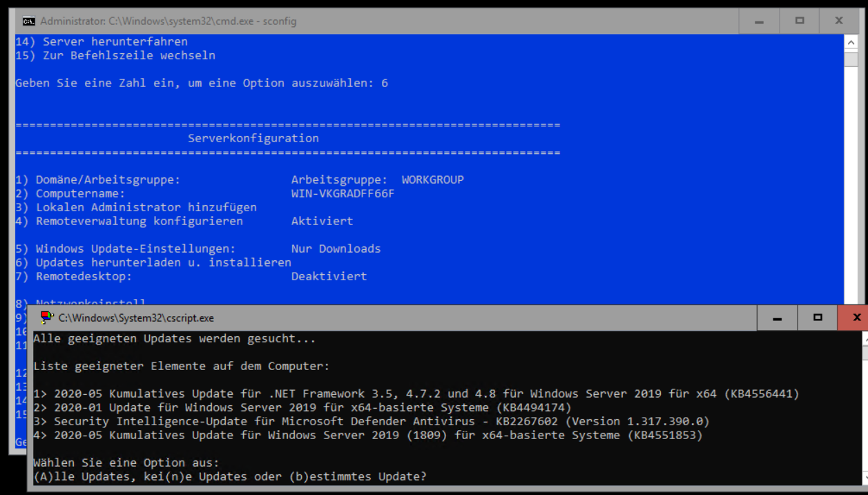Click the scroll-down arrow in the cscript window
Image resolution: width=868 pixels, height=495 pixels.
[865, 477]
